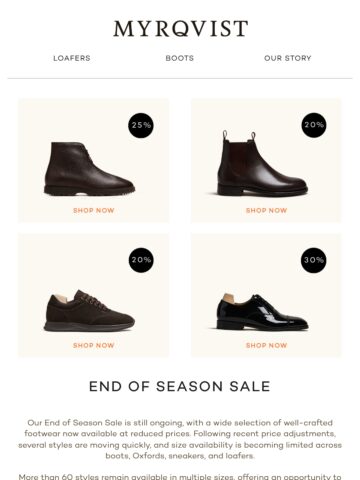The image size is (360, 480).
Task: Click the MYRQVIST logo header
Action: 180,29
